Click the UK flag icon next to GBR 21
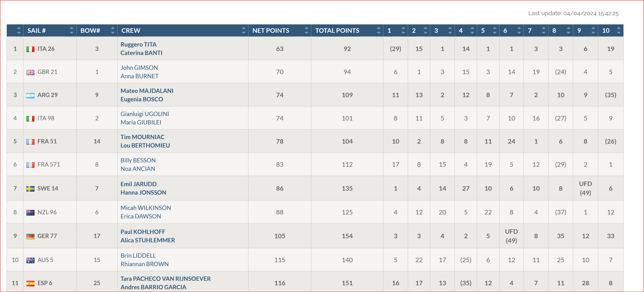The width and height of the screenshot is (644, 292). (30, 72)
